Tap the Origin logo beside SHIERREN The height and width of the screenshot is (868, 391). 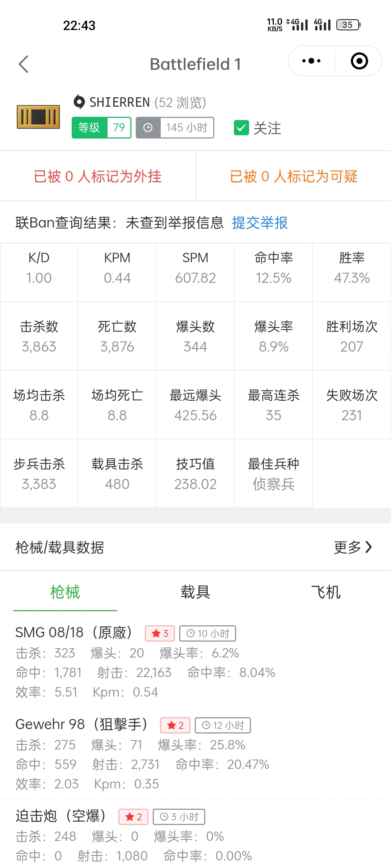point(79,102)
